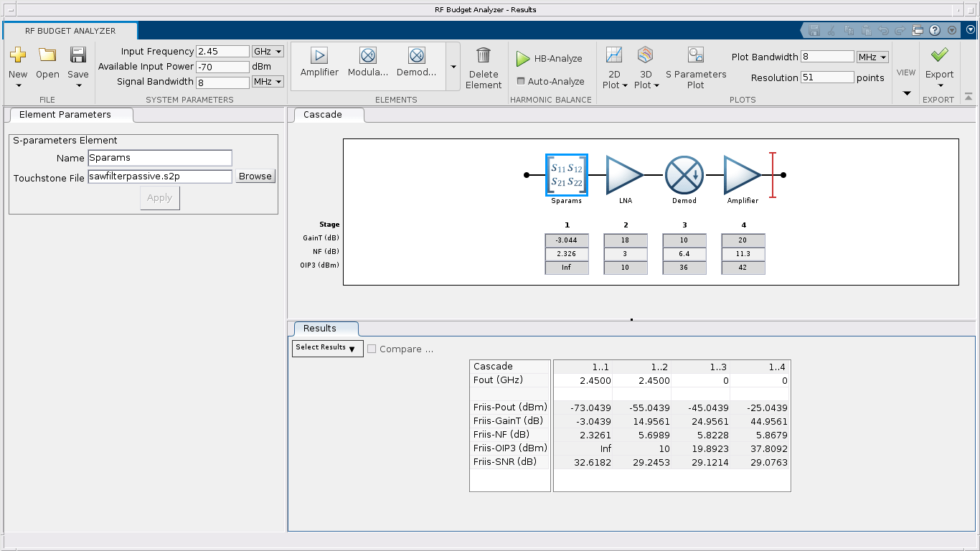This screenshot has height=551, width=980.
Task: Open the Input Frequency GHz unit dropdown
Action: pyautogui.click(x=268, y=52)
